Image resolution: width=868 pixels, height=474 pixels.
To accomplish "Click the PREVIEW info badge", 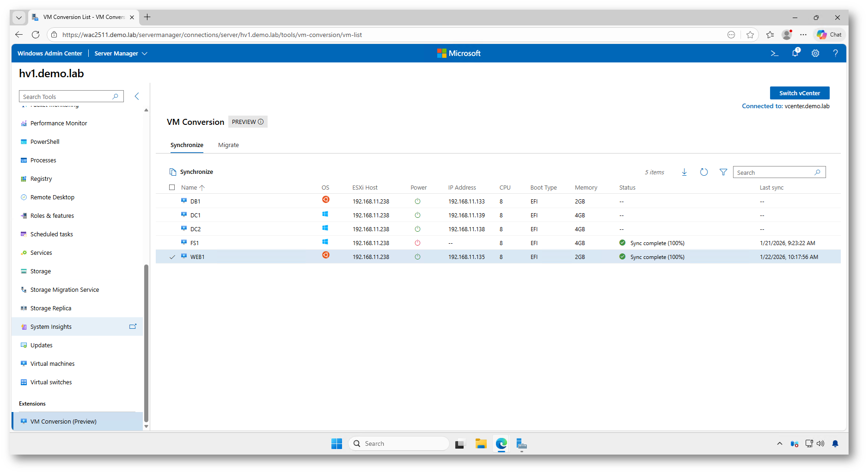I will (x=248, y=122).
